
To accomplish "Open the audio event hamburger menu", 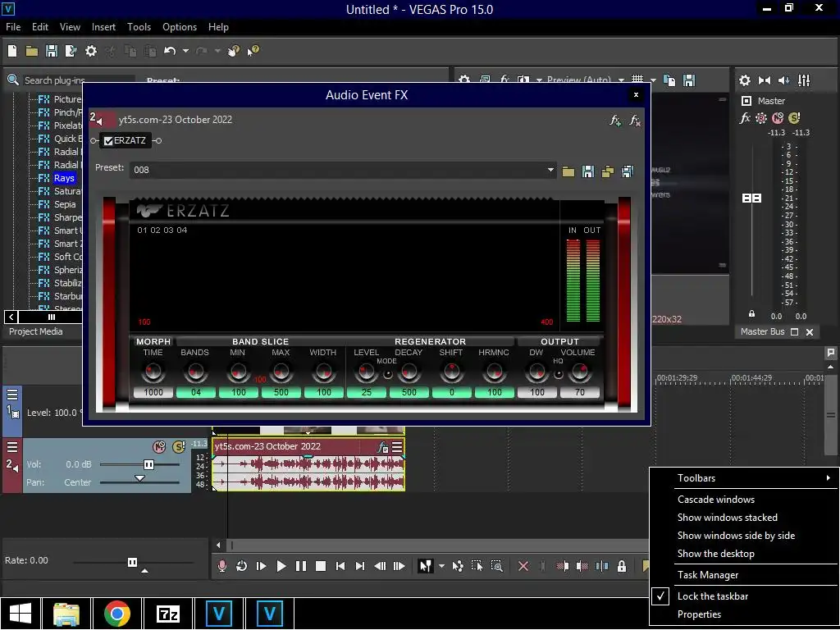I will 397,447.
